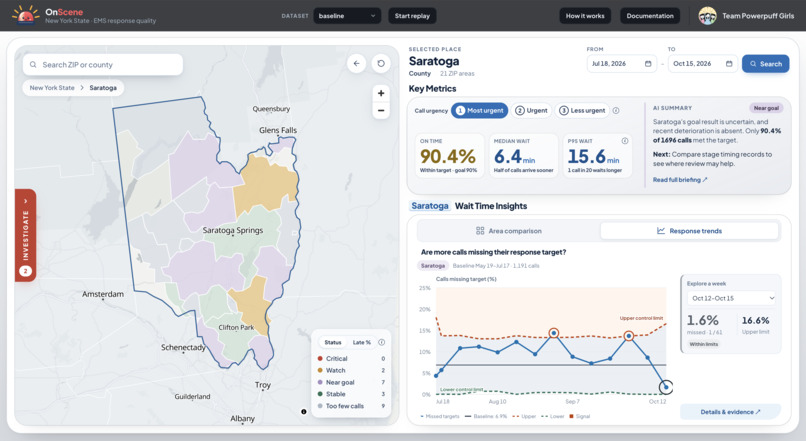Click the Near goal purple legend swatch
The width and height of the screenshot is (806, 441).
320,382
